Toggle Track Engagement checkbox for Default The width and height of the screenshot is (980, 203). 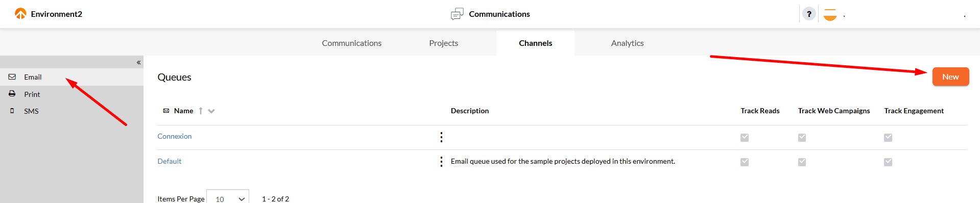pos(888,162)
